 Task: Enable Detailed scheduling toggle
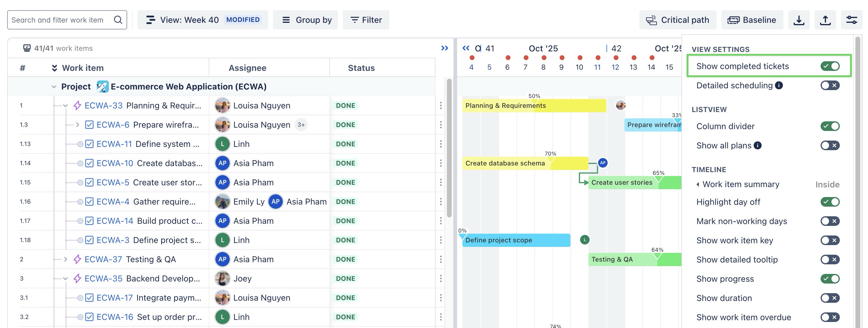[830, 85]
